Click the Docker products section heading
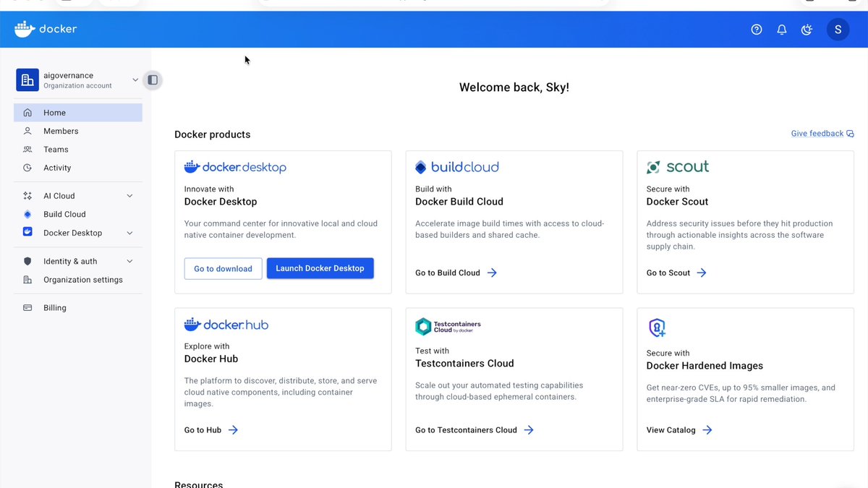 [x=213, y=134]
